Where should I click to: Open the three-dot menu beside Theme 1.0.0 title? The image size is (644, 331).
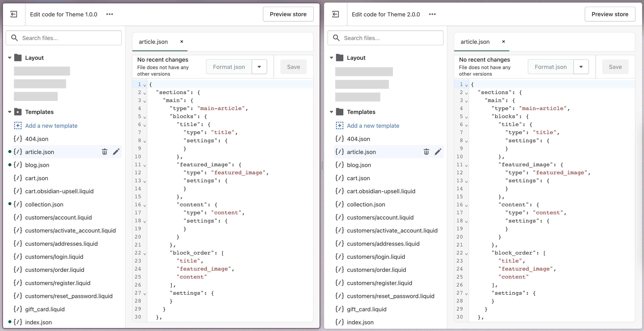click(x=109, y=14)
